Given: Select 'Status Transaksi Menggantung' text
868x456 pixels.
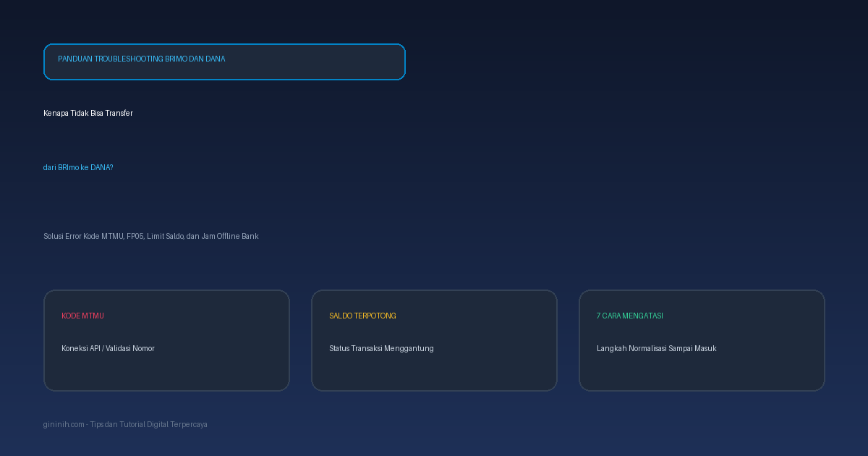Looking at the screenshot, I should click(381, 348).
